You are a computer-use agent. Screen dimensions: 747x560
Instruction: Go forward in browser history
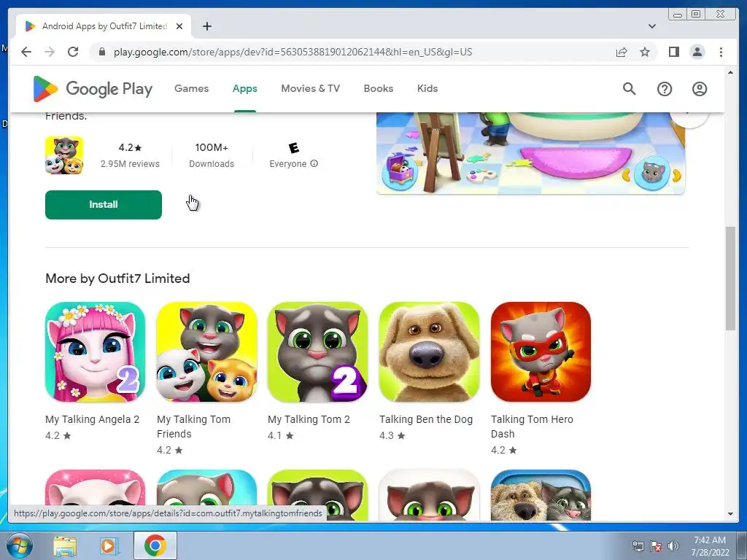(50, 52)
